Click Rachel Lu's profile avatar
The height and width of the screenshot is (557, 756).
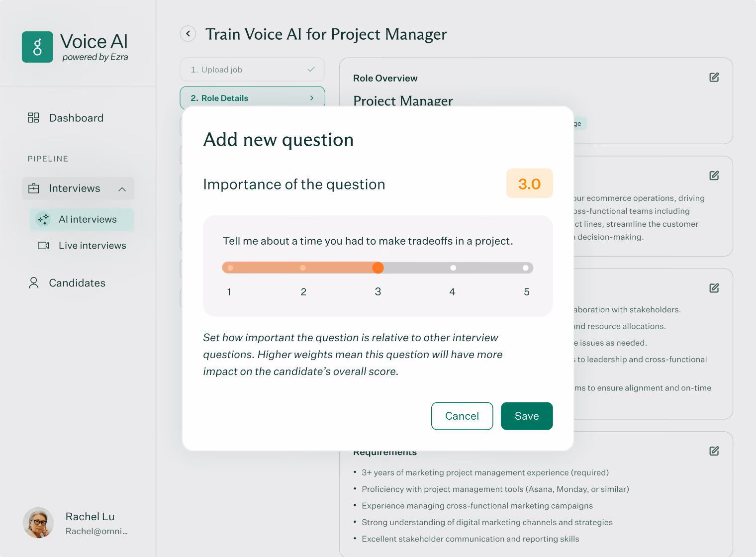pyautogui.click(x=38, y=523)
